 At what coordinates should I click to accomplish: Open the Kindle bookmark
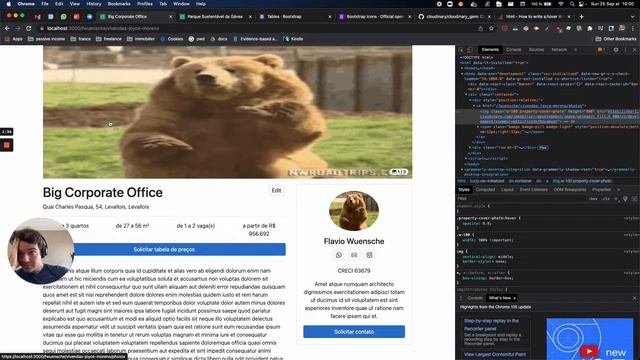(x=293, y=39)
